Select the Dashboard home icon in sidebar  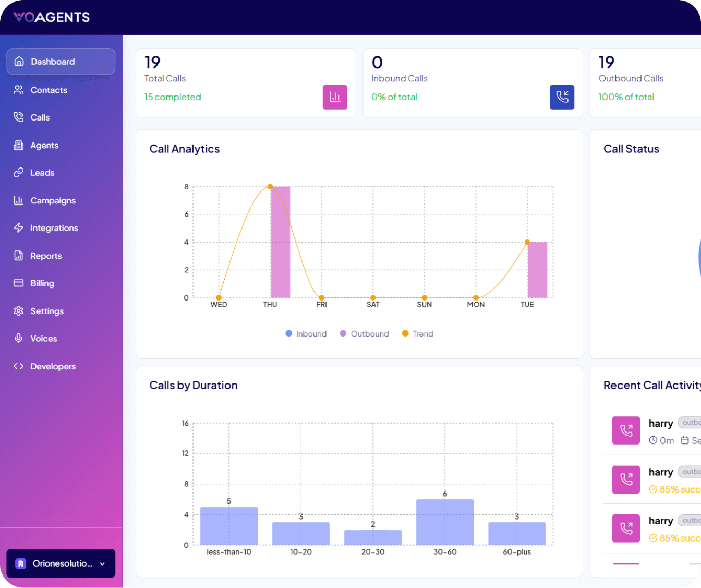pos(19,61)
